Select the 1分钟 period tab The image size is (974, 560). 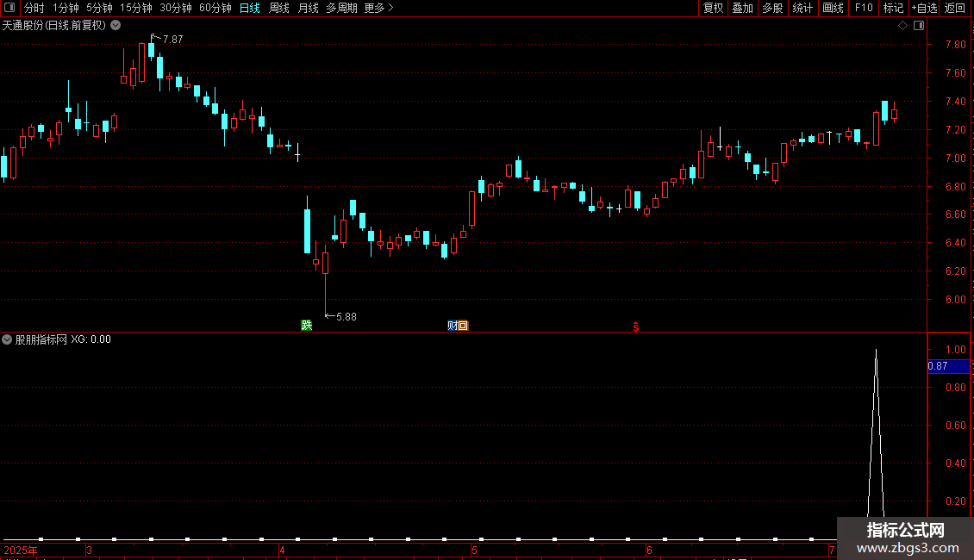coord(66,8)
